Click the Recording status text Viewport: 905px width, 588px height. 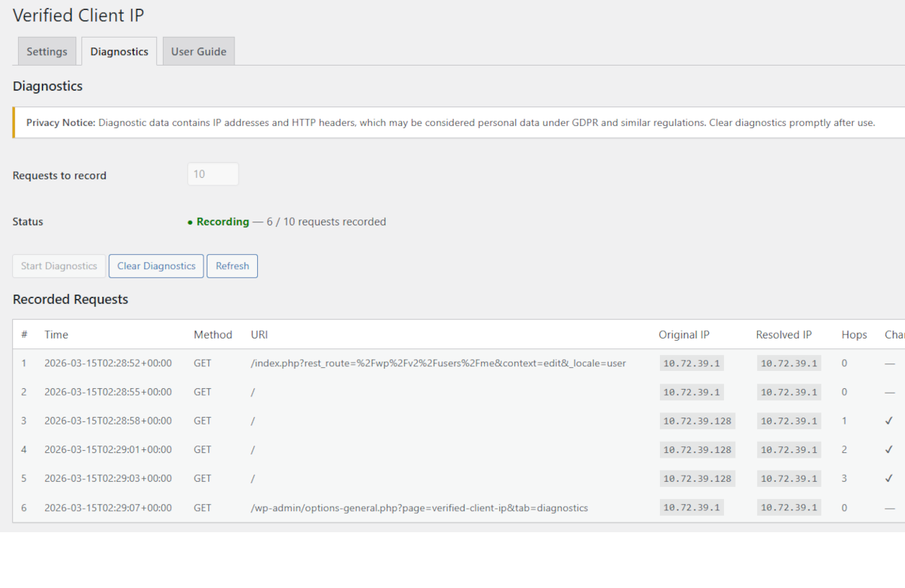point(222,222)
